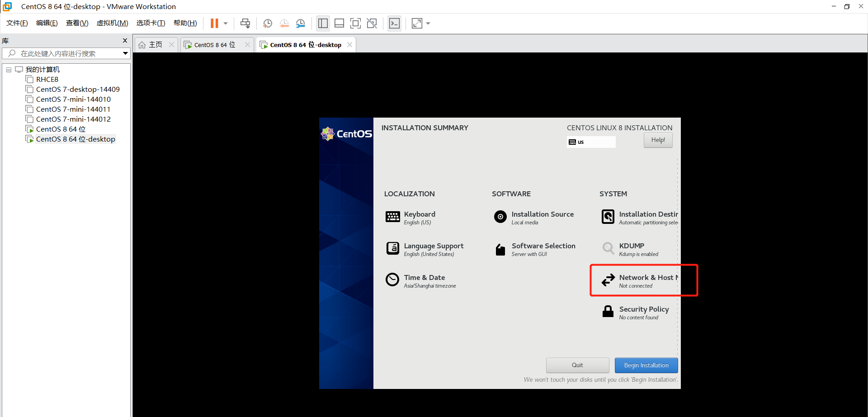868x417 pixels.
Task: Open the Installation Destination disk icon
Action: point(608,217)
